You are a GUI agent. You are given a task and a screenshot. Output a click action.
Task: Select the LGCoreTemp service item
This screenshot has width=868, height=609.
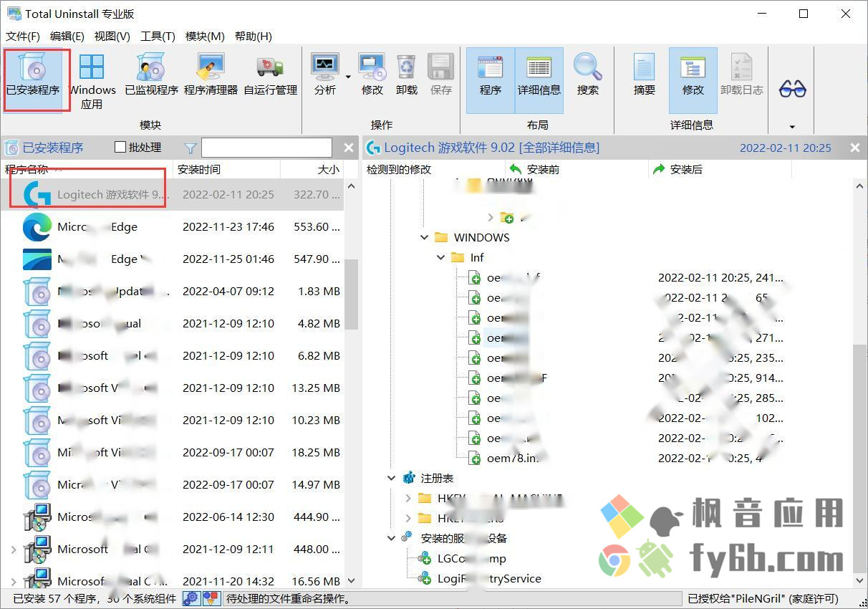coord(472,558)
